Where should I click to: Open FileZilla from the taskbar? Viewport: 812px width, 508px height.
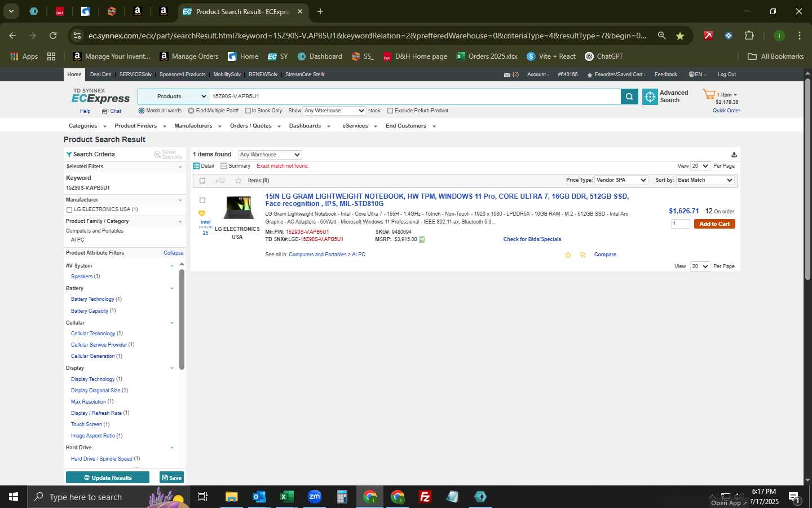click(x=425, y=497)
